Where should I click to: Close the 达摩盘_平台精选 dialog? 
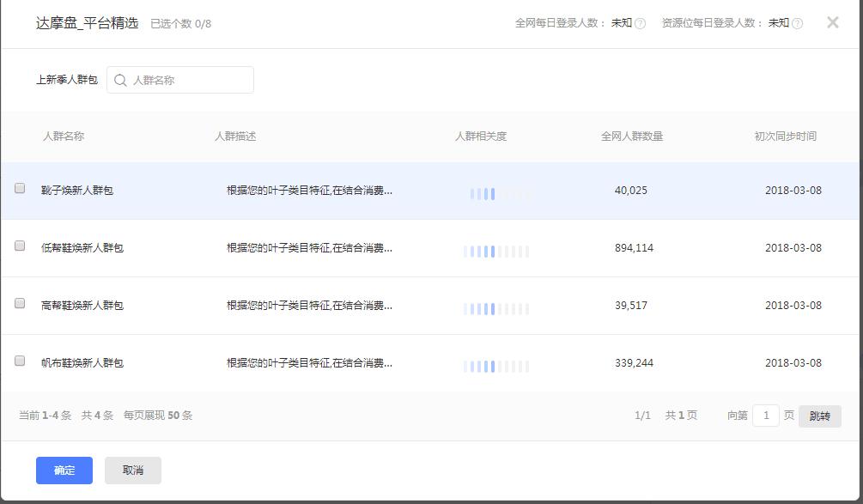tap(832, 23)
